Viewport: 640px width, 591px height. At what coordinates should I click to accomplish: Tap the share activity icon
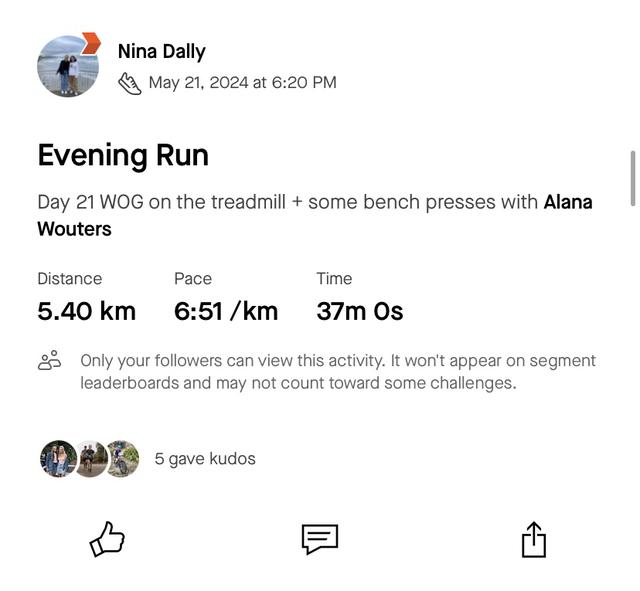point(534,539)
